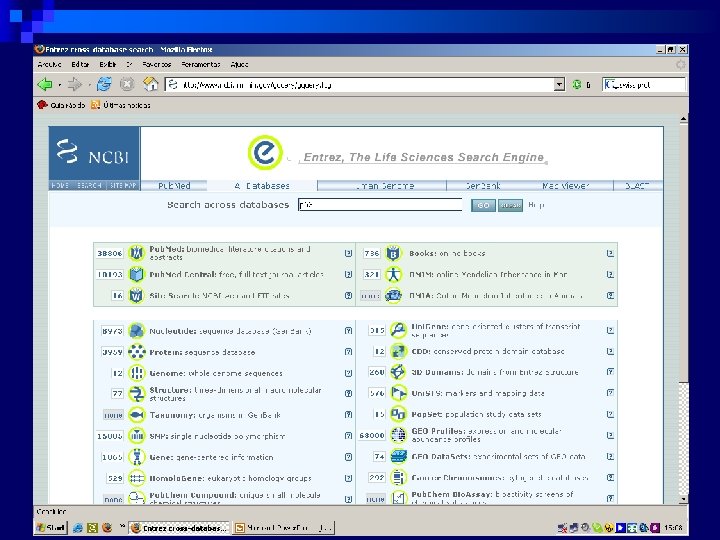The height and width of the screenshot is (540, 720).
Task: Open the Back button history dropdown arrow
Action: (60, 85)
